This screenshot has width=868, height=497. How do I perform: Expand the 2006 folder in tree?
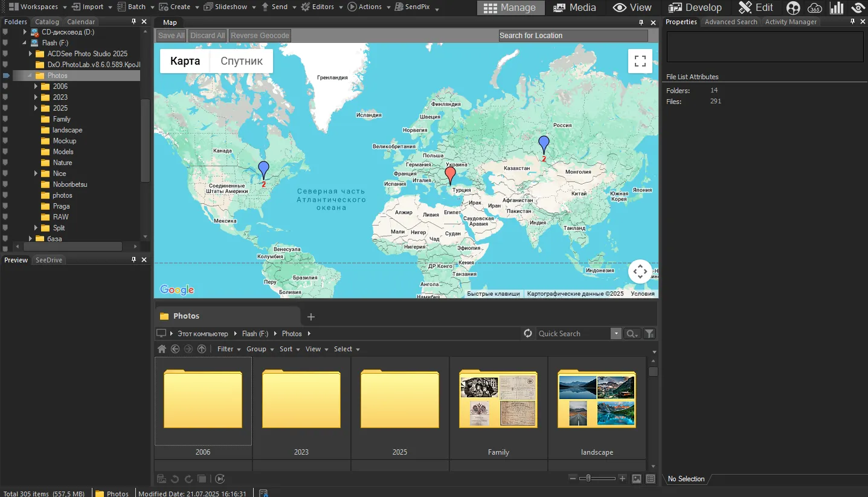(36, 86)
